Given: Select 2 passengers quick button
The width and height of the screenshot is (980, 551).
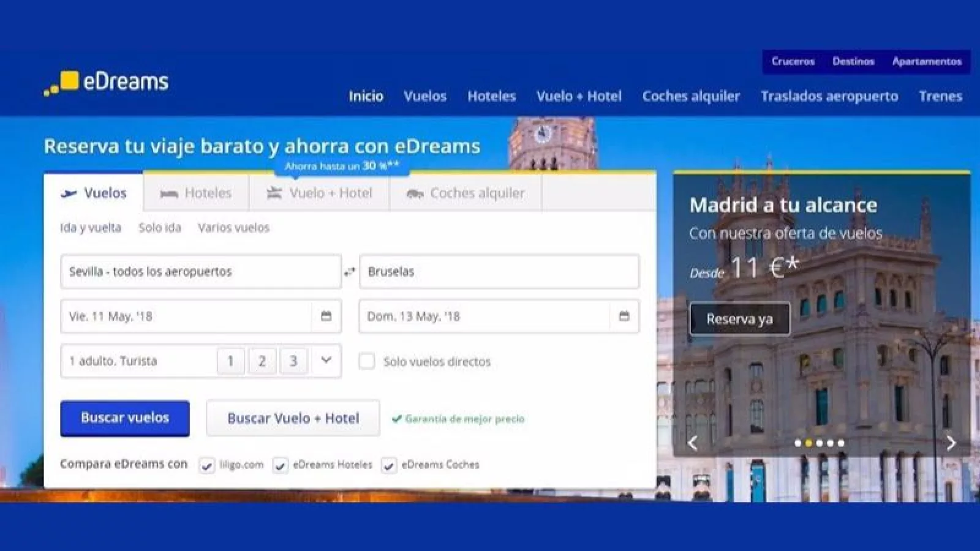Looking at the screenshot, I should [262, 361].
